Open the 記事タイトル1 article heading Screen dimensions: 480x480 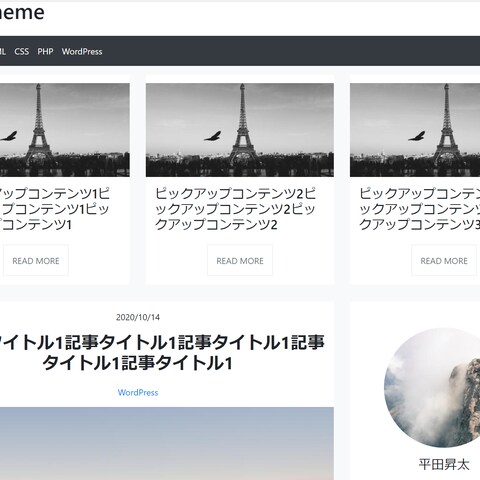pos(162,353)
